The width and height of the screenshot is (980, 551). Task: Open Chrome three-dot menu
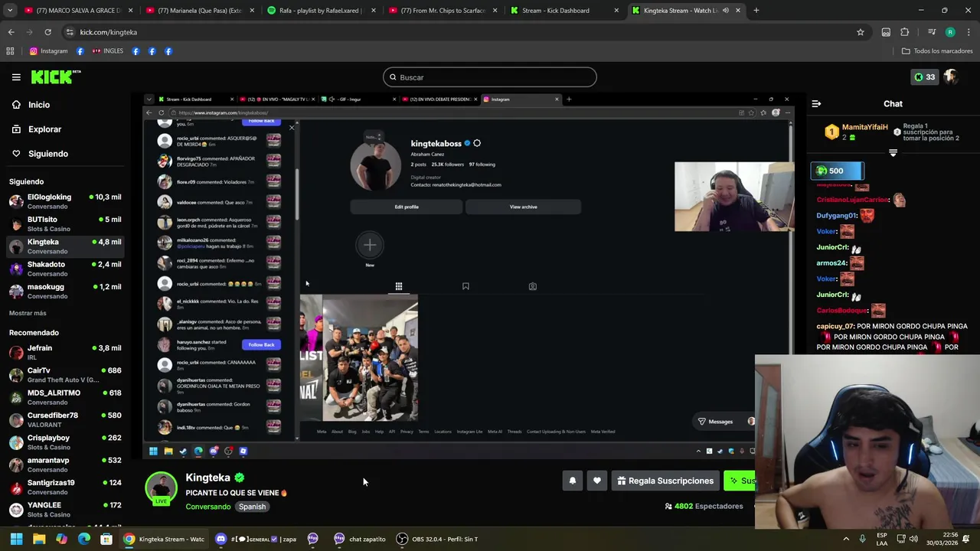point(969,32)
